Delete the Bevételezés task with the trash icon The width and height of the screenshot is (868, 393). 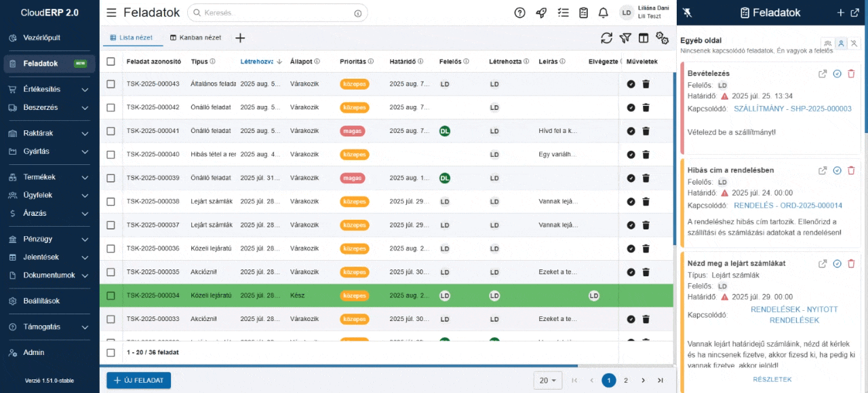click(851, 75)
